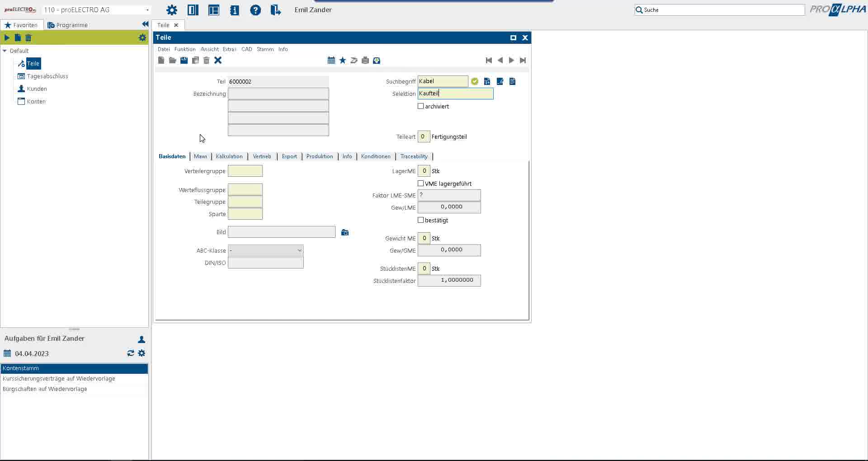Switch to the Mawi tab
Screen dimensions: 868x461
tap(200, 156)
